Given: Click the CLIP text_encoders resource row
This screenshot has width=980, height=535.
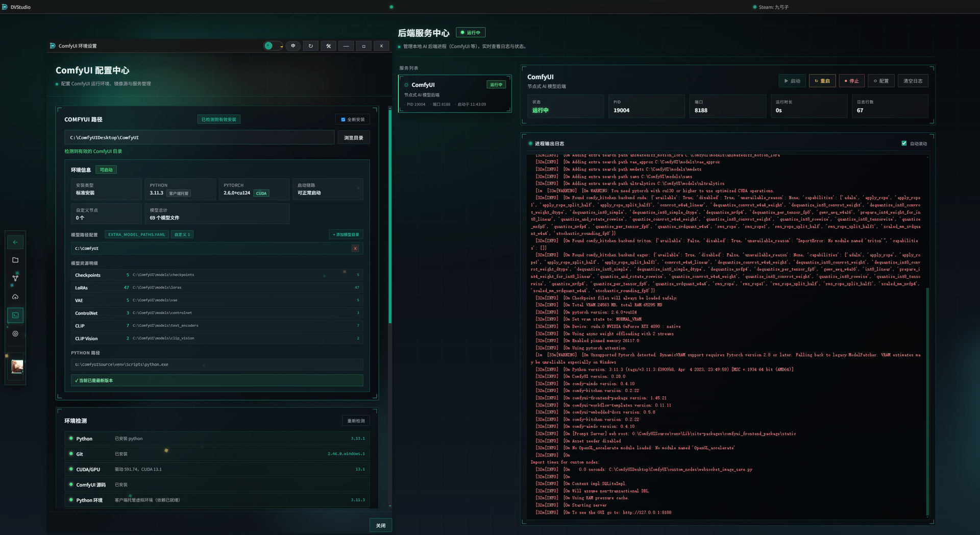Looking at the screenshot, I should point(217,326).
